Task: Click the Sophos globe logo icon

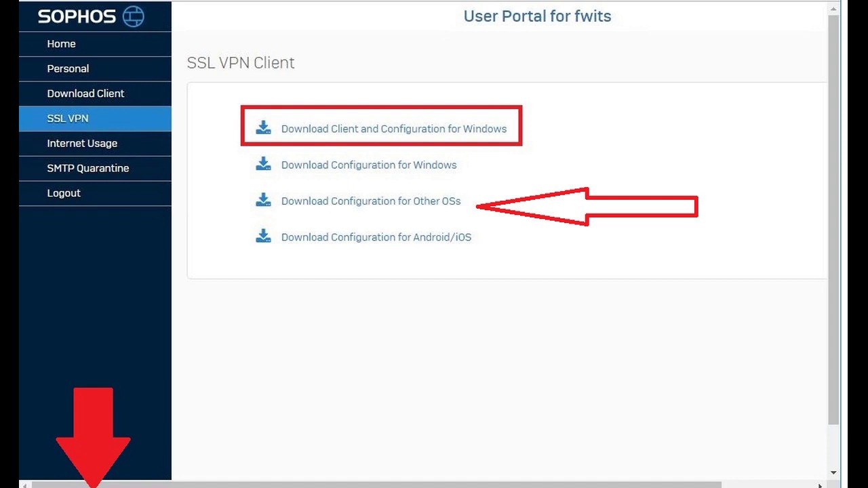Action: [133, 16]
